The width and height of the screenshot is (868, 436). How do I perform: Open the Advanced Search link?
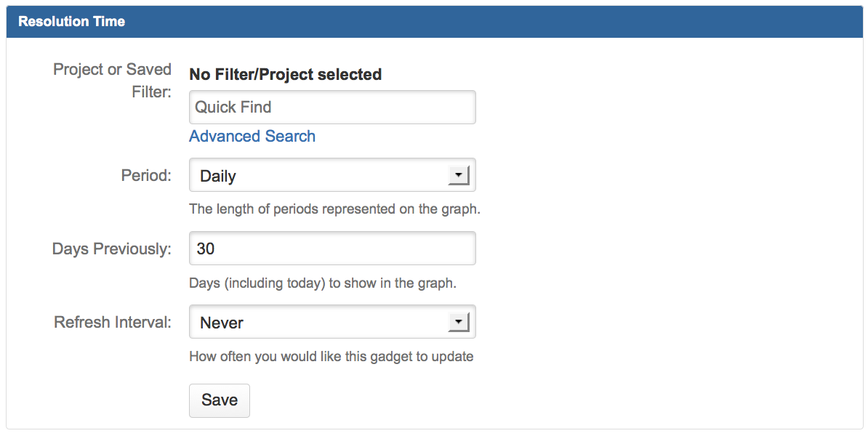(252, 137)
